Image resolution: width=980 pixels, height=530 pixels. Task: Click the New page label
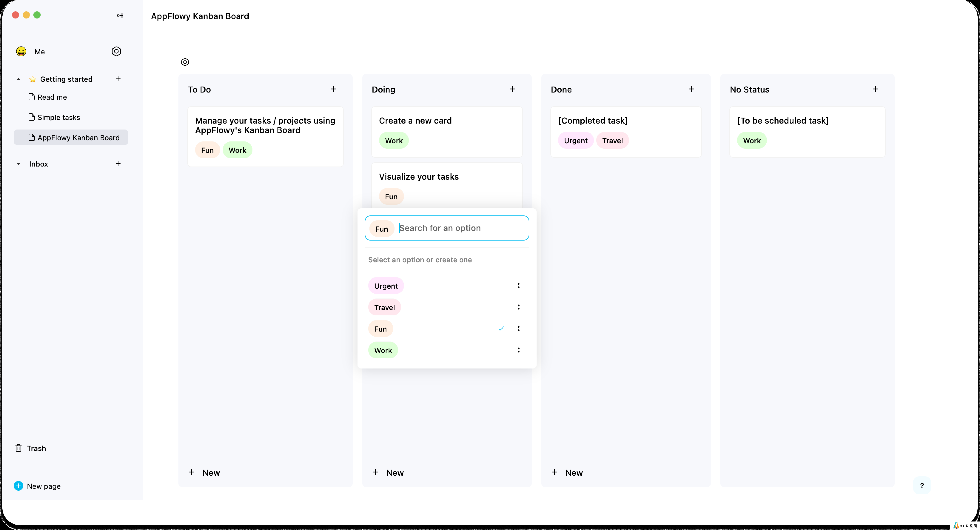point(44,486)
